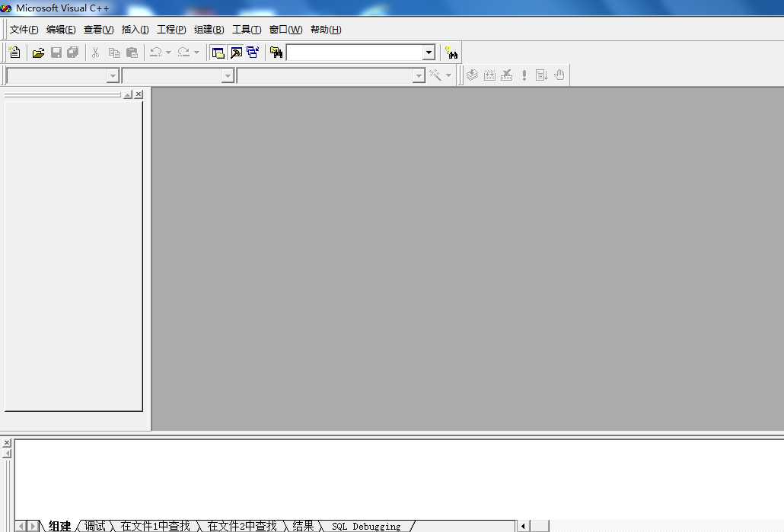The image size is (784, 532).
Task: Open the Undo history dropdown arrow
Action: pos(168,52)
